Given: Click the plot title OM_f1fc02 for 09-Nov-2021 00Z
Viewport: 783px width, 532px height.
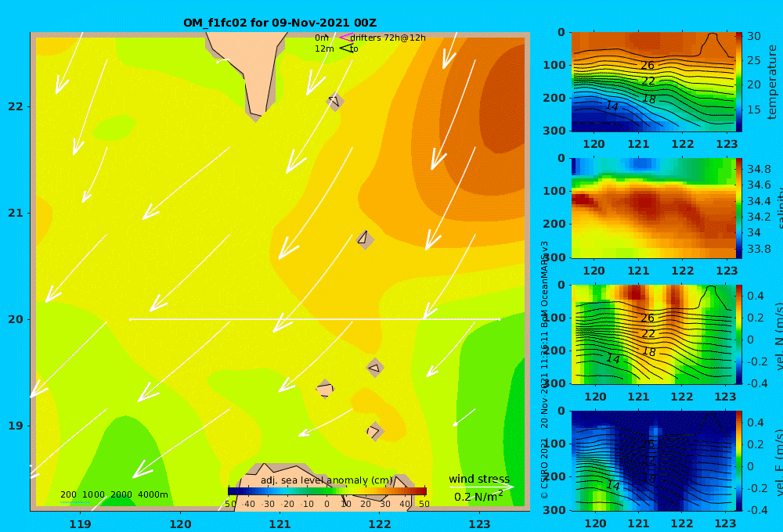Looking at the screenshot, I should 280,23.
